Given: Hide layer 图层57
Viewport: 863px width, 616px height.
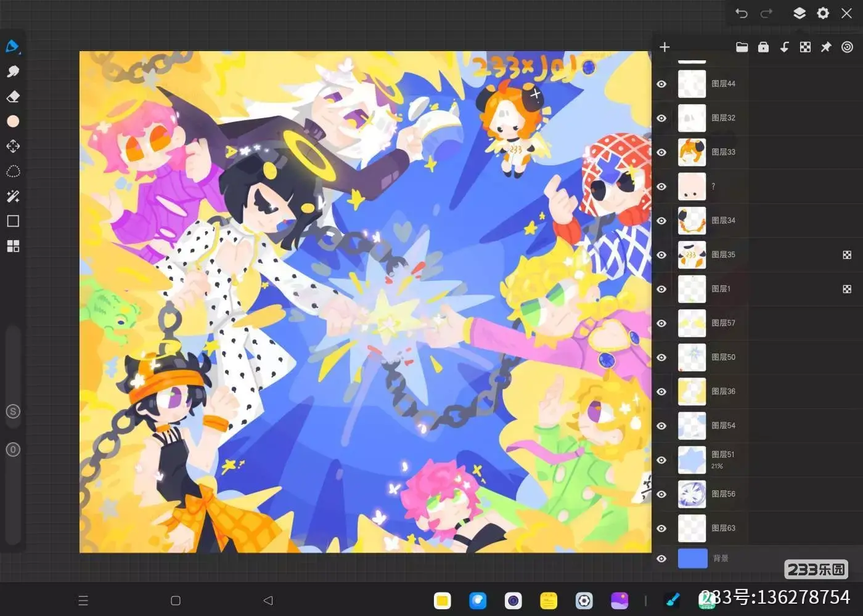Looking at the screenshot, I should point(661,323).
